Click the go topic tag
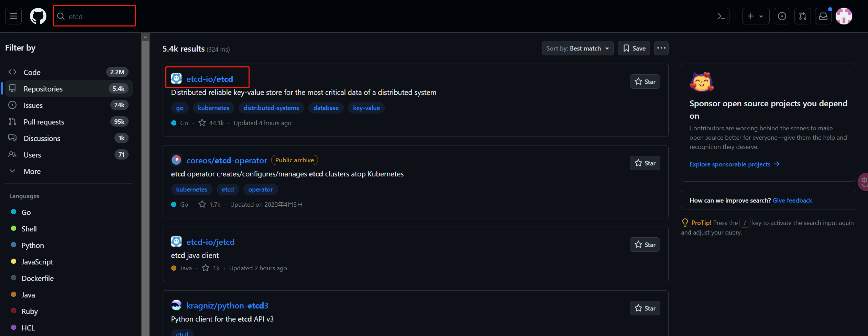The image size is (868, 336). coord(180,108)
